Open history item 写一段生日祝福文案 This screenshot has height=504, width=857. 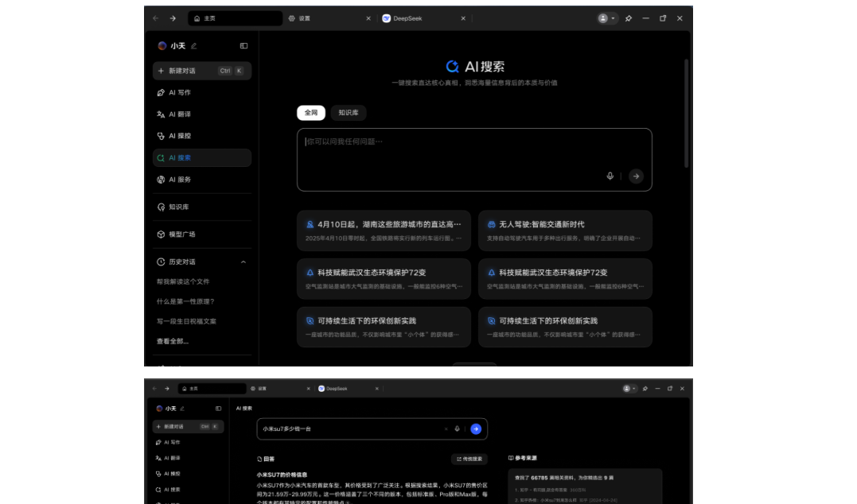coord(186,322)
